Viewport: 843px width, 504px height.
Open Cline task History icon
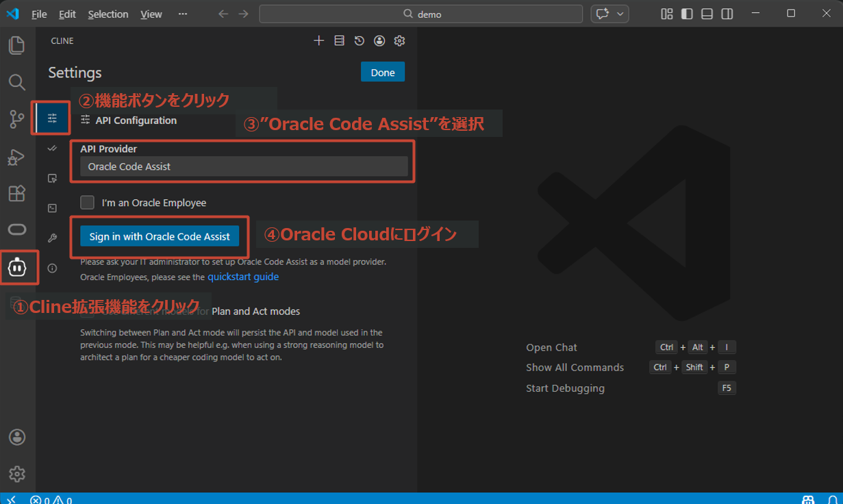359,41
